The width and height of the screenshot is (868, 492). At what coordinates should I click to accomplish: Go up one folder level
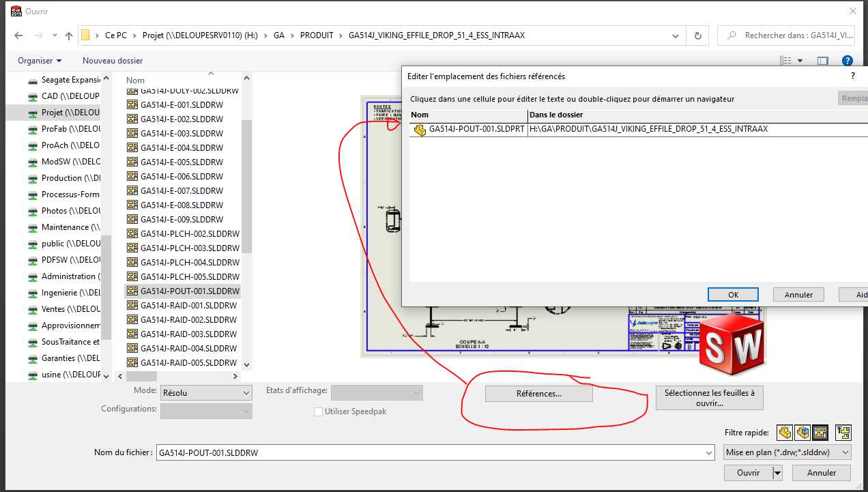point(69,35)
